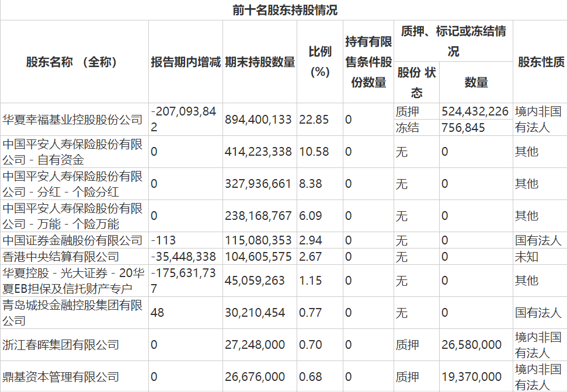Click shareholder 浙江春晖集团有限公司

pyautogui.click(x=61, y=345)
